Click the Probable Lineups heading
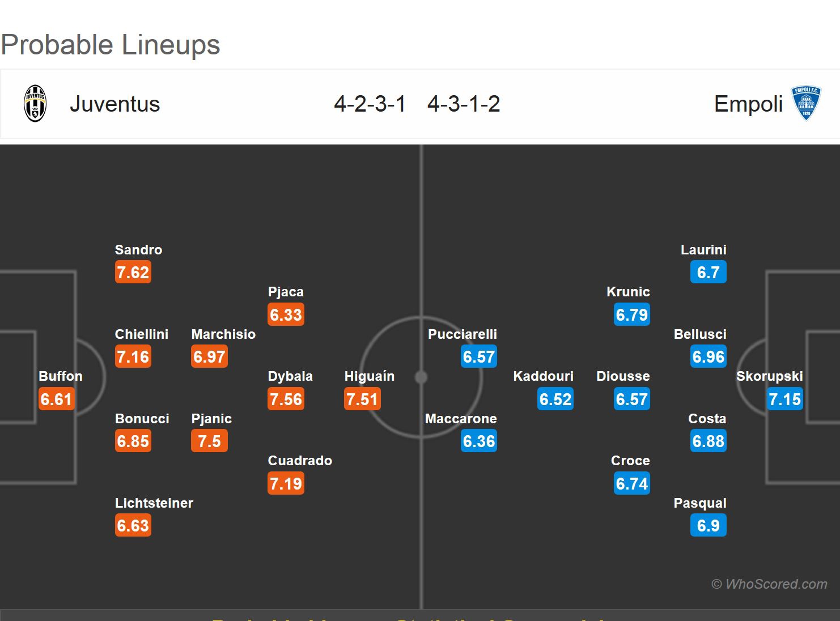Viewport: 840px width, 621px height. pyautogui.click(x=111, y=45)
